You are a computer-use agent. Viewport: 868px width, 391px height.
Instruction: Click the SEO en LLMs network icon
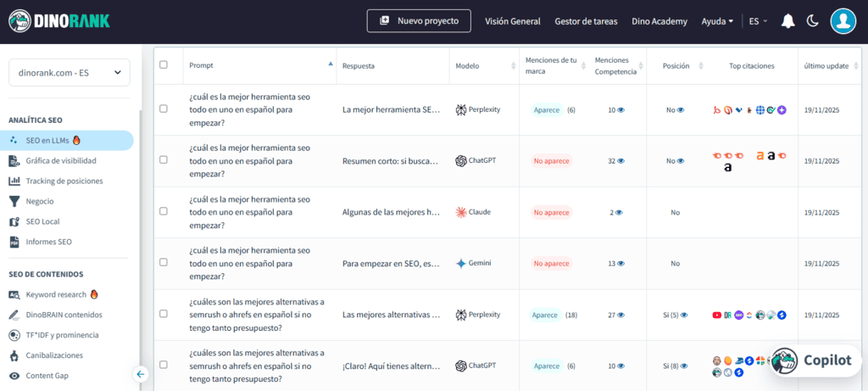click(x=14, y=141)
